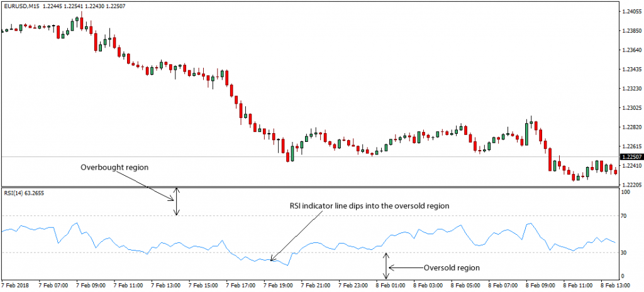Click the 8 Feb 05:00 time label

coord(465,285)
